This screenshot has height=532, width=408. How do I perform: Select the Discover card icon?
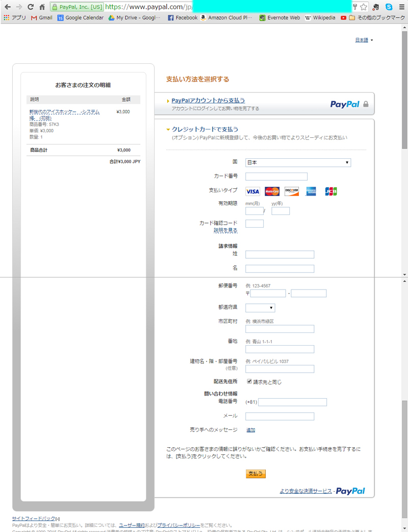[x=292, y=191]
